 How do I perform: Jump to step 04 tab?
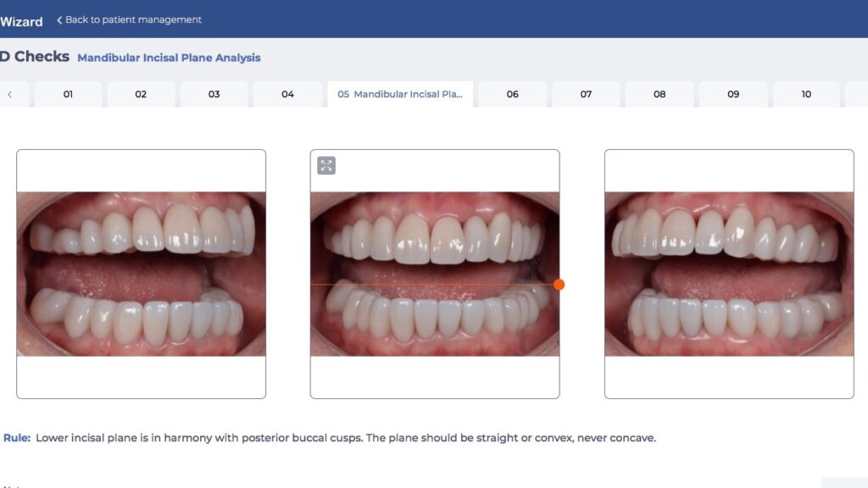287,94
